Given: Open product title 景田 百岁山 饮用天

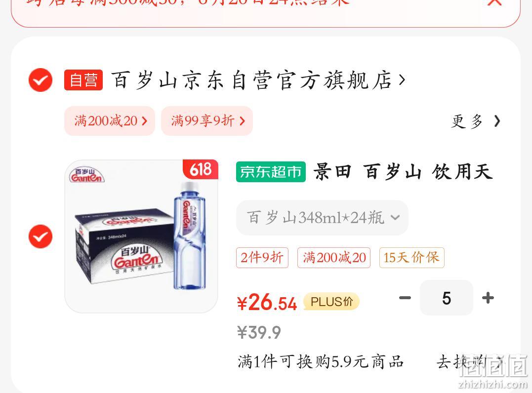Looking at the screenshot, I should point(403,171).
